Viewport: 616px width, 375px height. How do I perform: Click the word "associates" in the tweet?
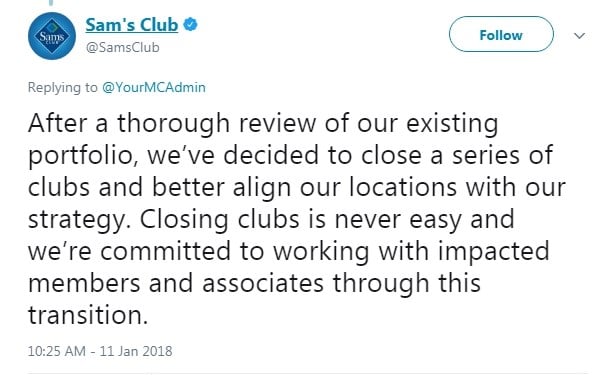pyautogui.click(x=263, y=283)
